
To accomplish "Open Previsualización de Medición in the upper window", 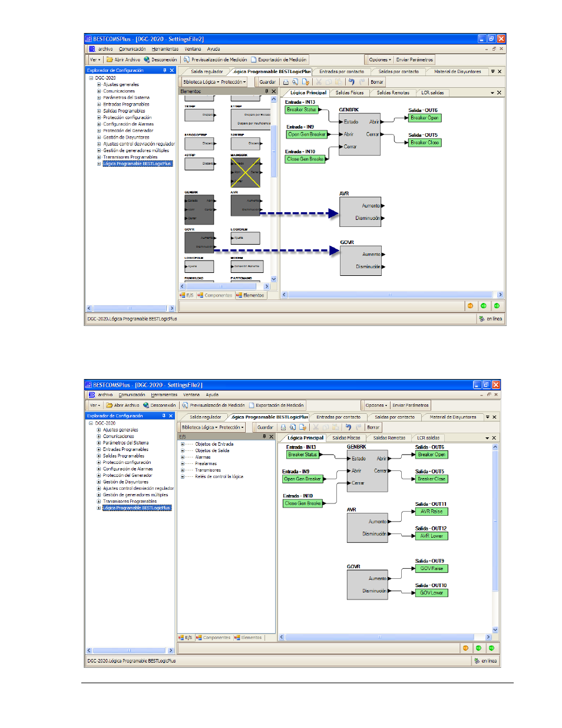I will click(x=215, y=60).
